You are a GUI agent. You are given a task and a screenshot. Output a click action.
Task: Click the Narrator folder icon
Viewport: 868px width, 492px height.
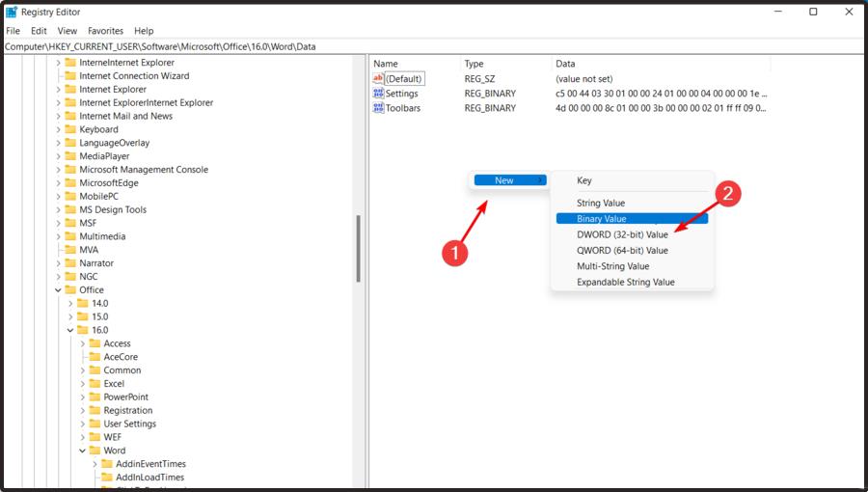pyautogui.click(x=69, y=263)
